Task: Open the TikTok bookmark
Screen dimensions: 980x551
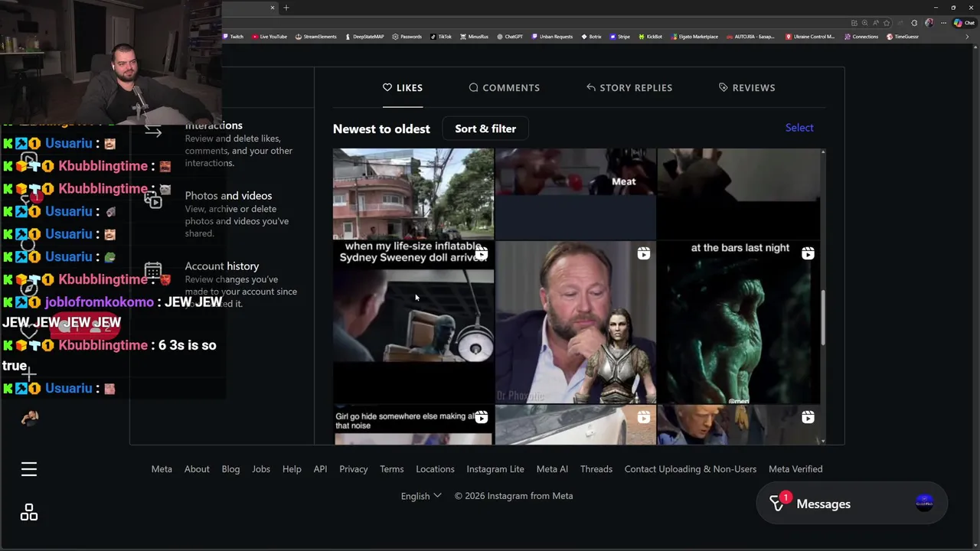Action: [x=441, y=37]
